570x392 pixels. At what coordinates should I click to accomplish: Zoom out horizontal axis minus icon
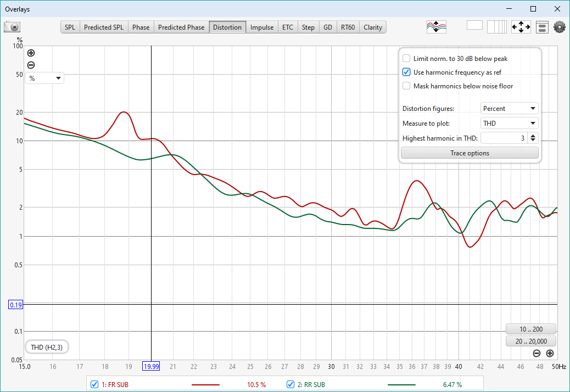(537, 353)
